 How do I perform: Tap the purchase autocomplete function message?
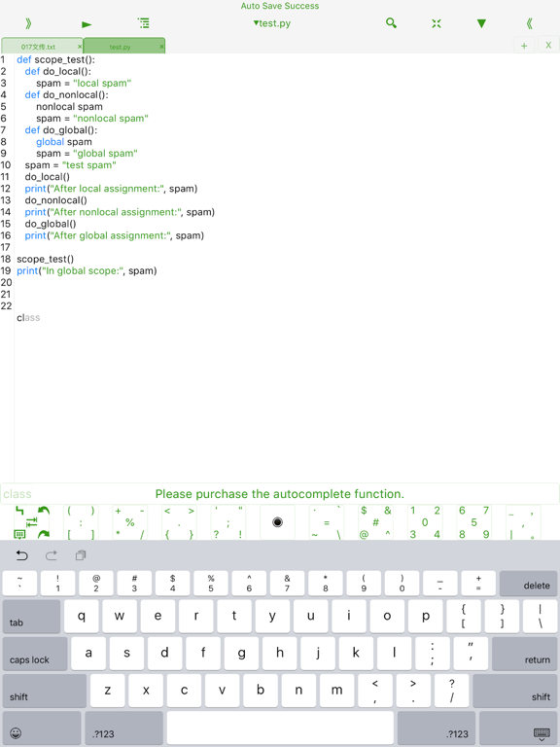click(280, 494)
